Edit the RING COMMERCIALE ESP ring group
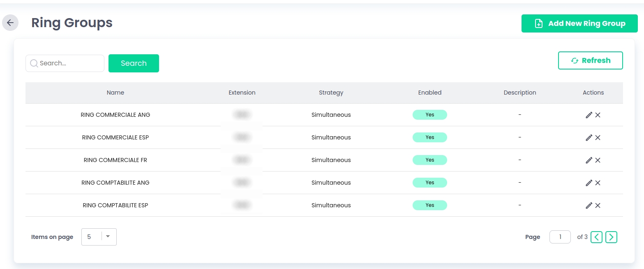 589,138
